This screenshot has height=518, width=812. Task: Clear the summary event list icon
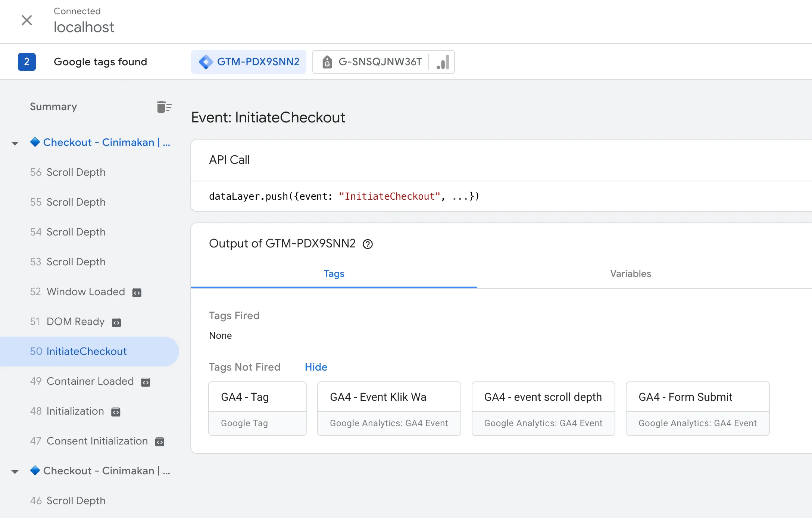click(164, 107)
